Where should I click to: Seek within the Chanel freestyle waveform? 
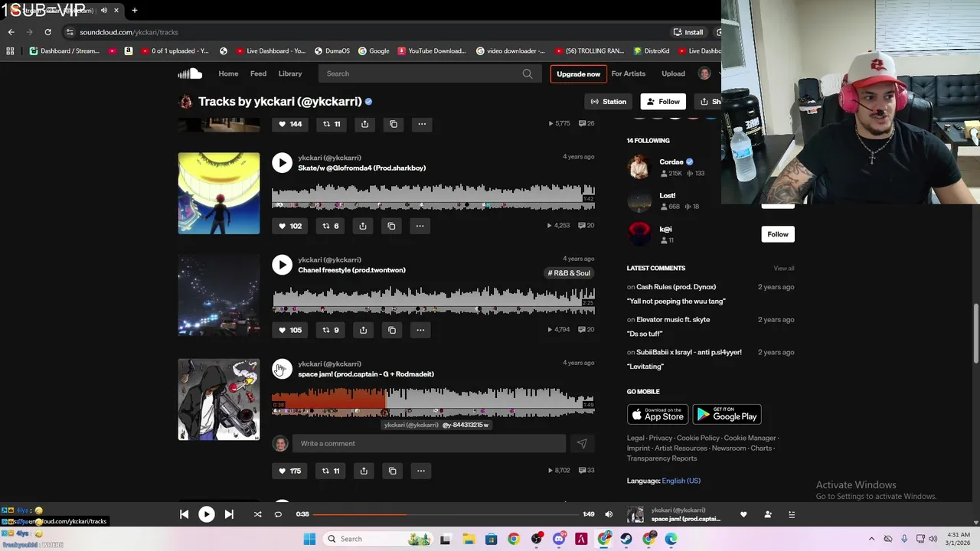click(433, 298)
